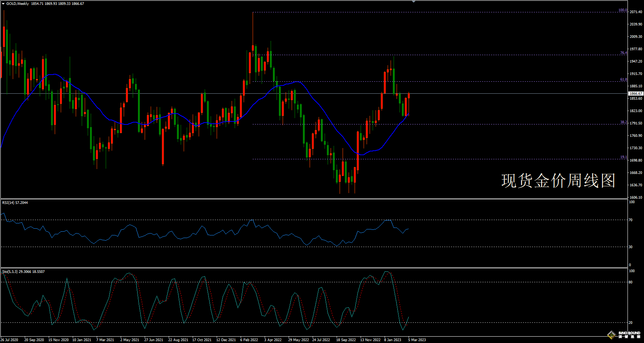Image resolution: width=644 pixels, height=343 pixels.
Task: Click the 2071.40 price axis label
Action: tap(636, 12)
